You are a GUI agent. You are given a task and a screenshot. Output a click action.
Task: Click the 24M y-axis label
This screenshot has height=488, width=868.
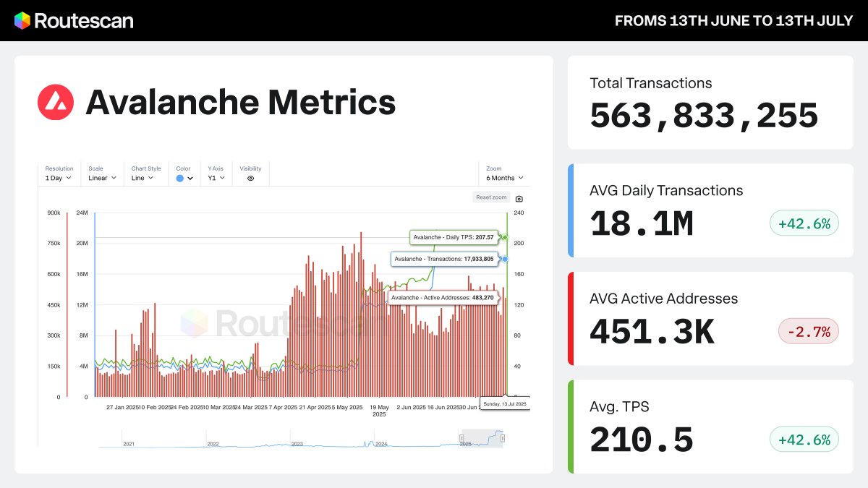click(82, 213)
